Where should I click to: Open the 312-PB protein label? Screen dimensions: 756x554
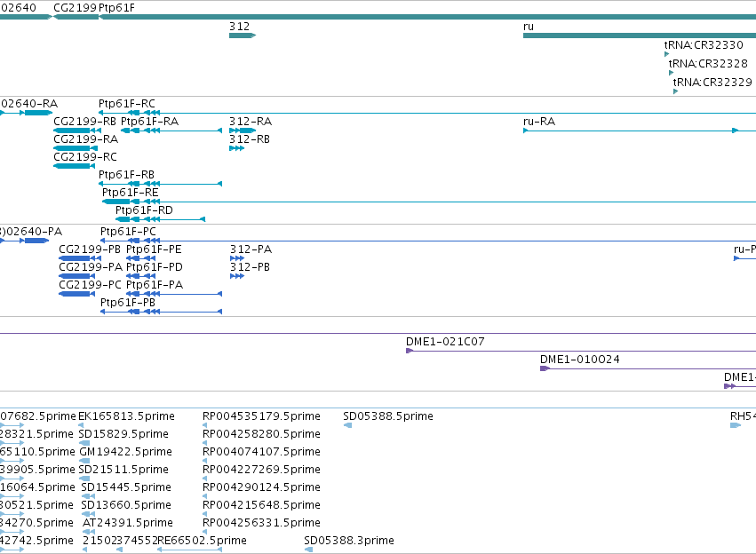(x=250, y=267)
